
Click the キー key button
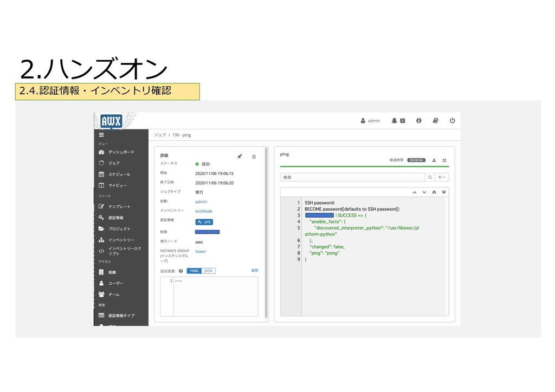442,177
